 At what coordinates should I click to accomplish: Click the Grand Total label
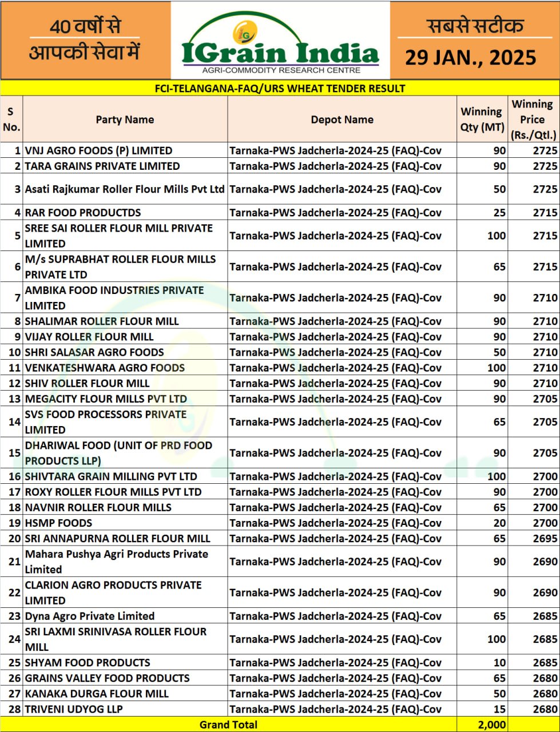point(228,725)
